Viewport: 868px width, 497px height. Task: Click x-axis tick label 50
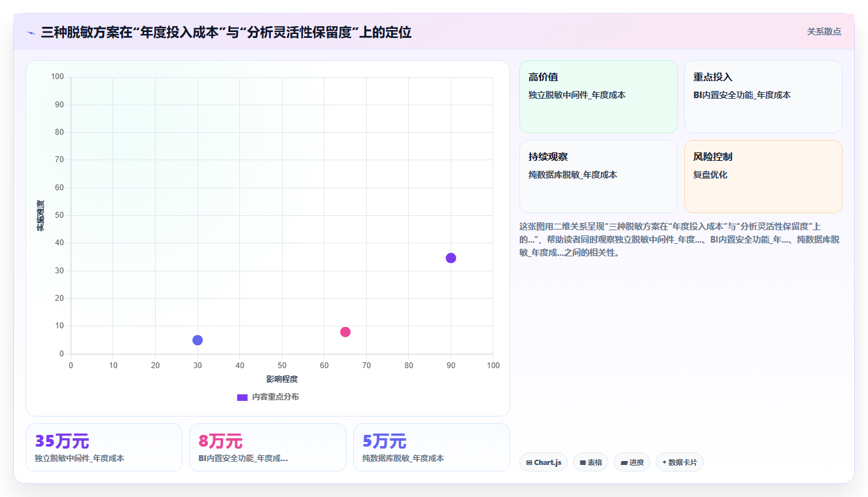[282, 365]
